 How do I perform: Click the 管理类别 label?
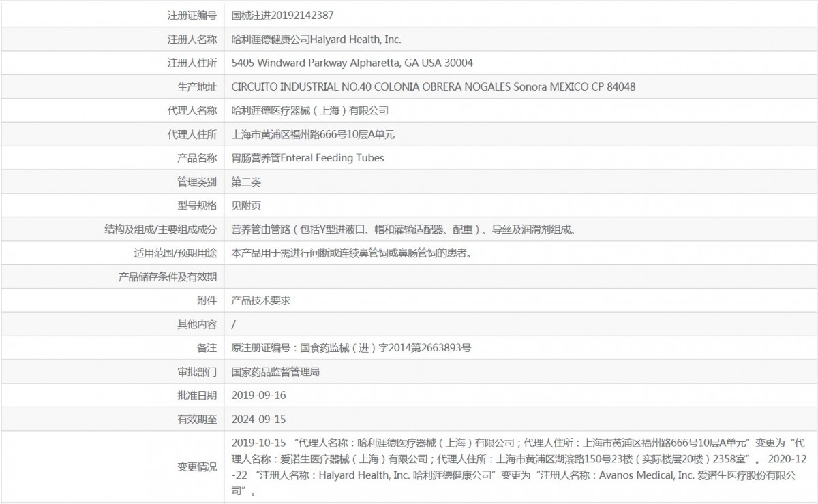tap(197, 182)
